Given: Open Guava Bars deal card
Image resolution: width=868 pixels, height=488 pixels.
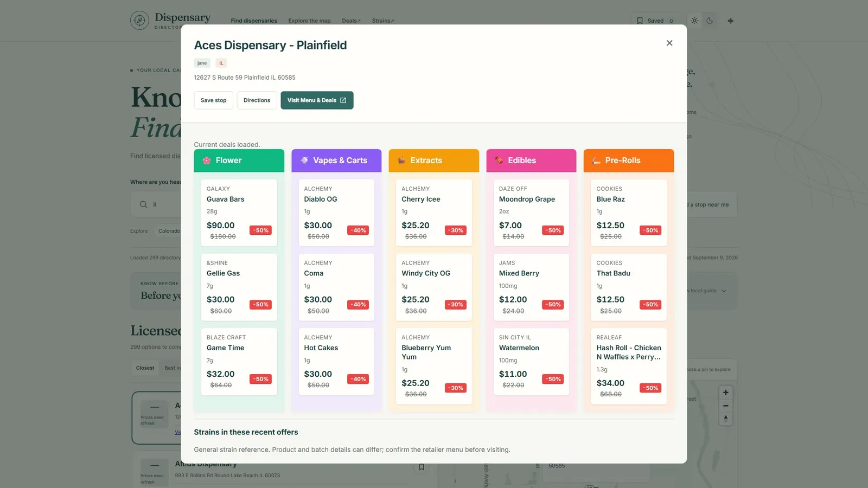Looking at the screenshot, I should (239, 213).
